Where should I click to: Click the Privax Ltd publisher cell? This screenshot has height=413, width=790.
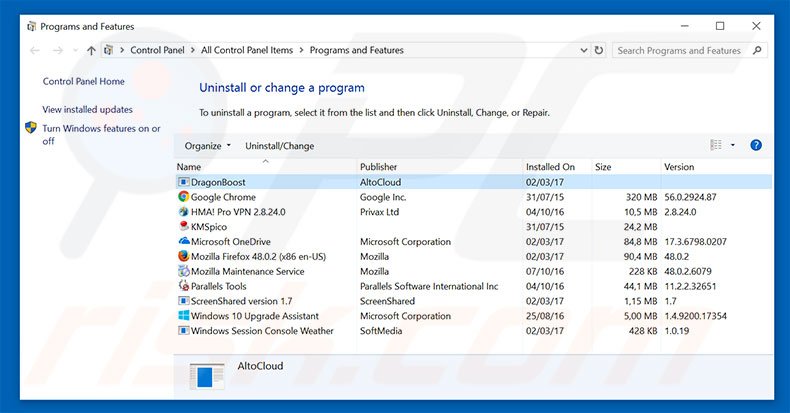click(x=379, y=212)
